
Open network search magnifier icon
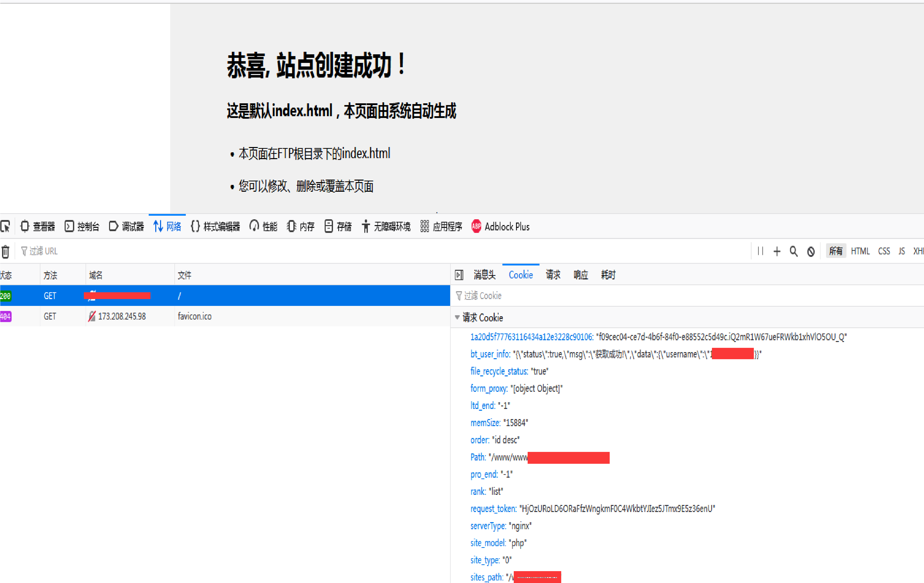(x=794, y=251)
